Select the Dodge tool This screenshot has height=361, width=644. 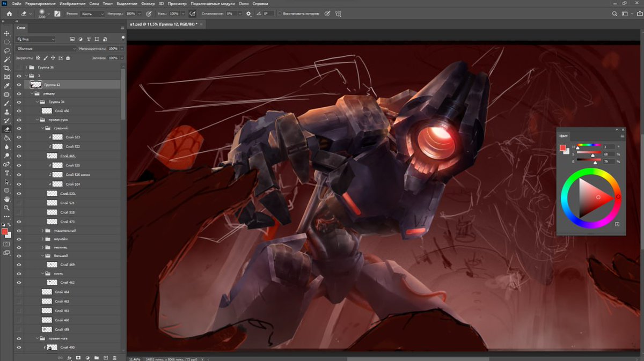click(6, 156)
